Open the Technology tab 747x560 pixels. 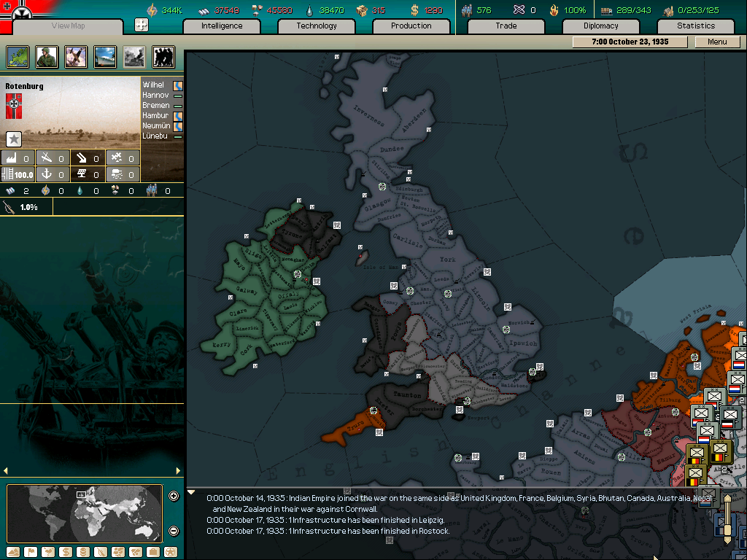pyautogui.click(x=317, y=26)
